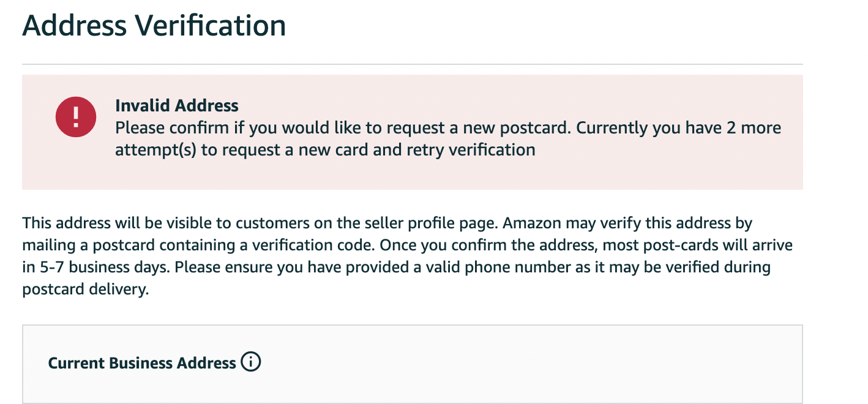Click the "postcard delivery." text
868x404 pixels.
[86, 290]
